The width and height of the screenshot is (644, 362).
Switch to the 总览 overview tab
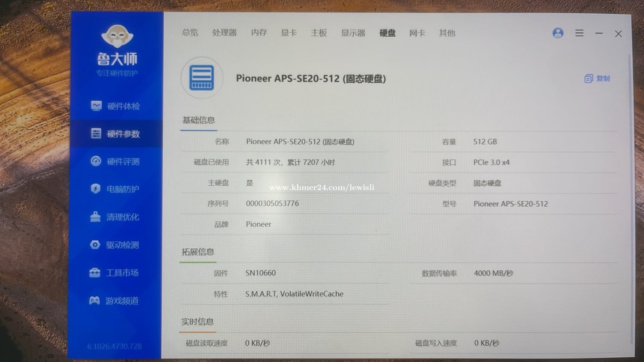[190, 33]
